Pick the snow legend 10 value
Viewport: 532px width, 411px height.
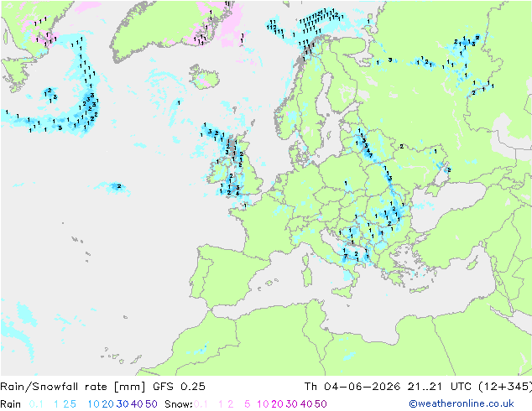tap(263, 404)
